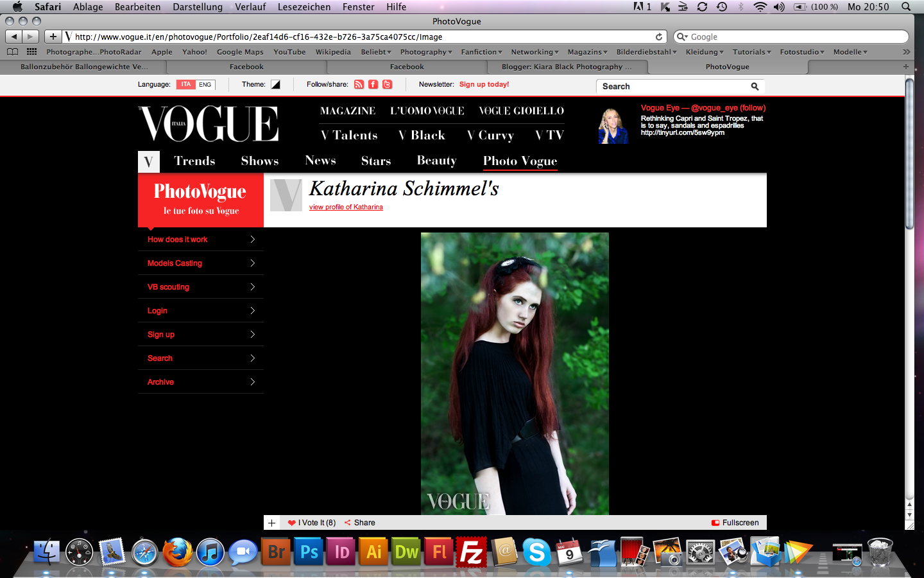Launch Photoshop from the dock

[309, 552]
